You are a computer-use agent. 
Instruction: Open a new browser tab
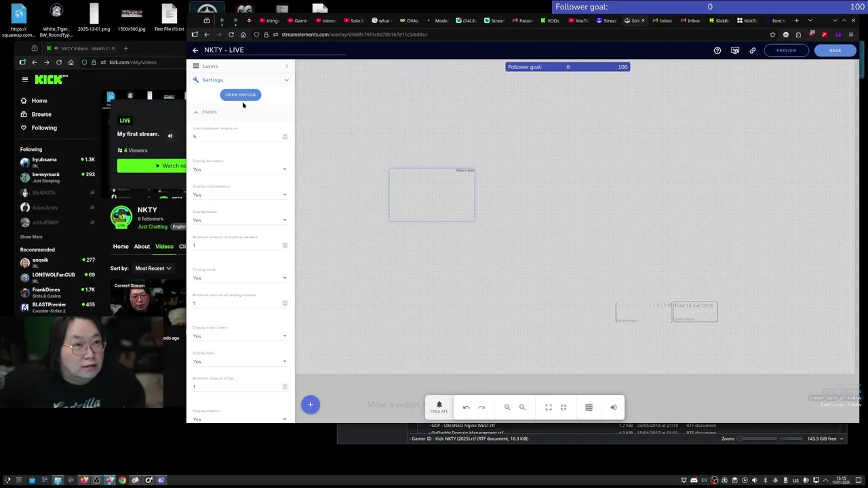coord(797,20)
